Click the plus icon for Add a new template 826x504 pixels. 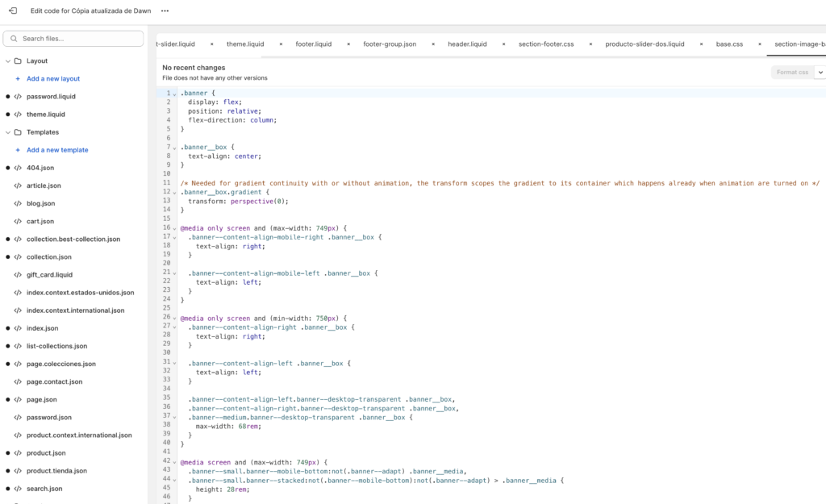[x=18, y=150]
